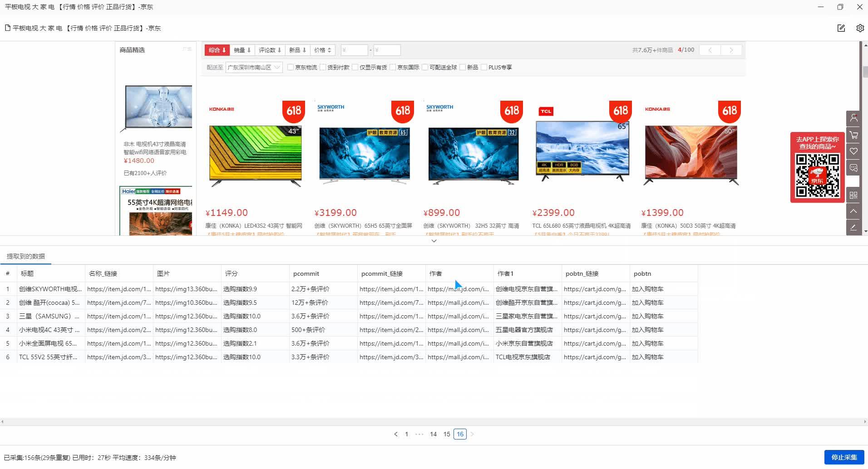The height and width of the screenshot is (469, 868).
Task: Click JD sidebar feedback pencil icon
Action: [x=853, y=228]
